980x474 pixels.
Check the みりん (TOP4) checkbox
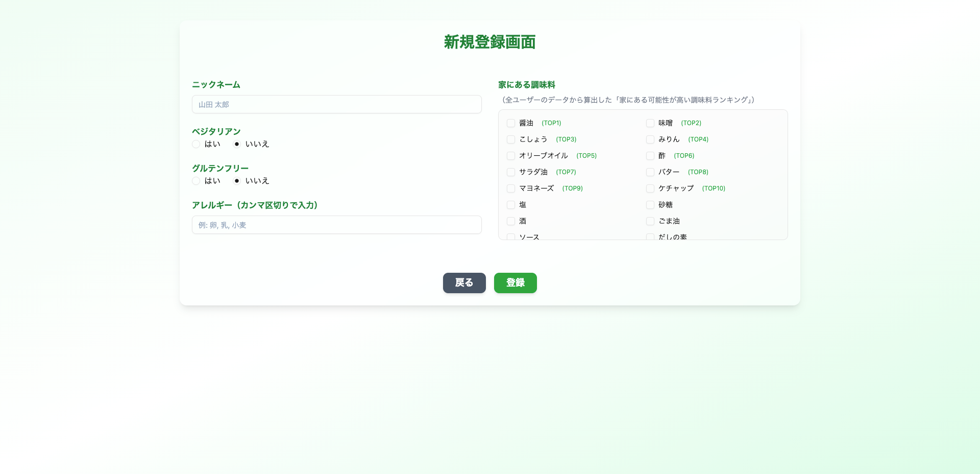pyautogui.click(x=650, y=139)
